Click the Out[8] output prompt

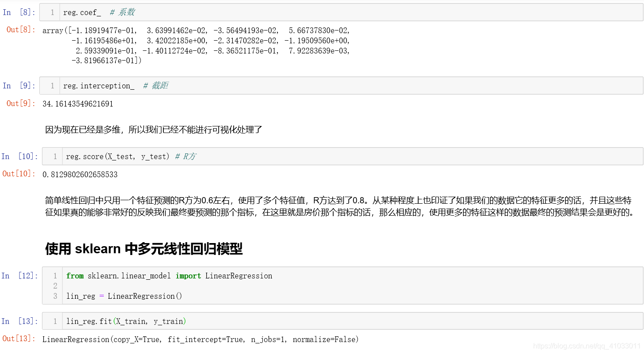21,30
